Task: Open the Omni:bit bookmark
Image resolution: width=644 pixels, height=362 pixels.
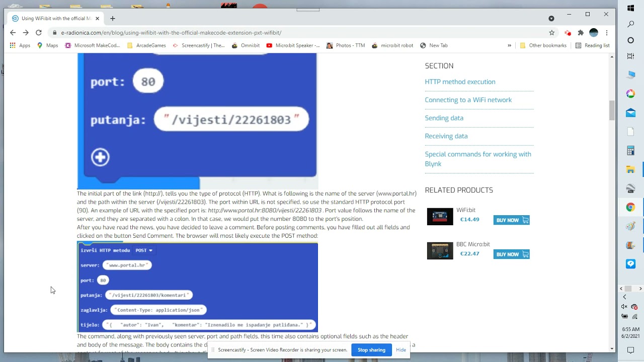Action: [246, 45]
